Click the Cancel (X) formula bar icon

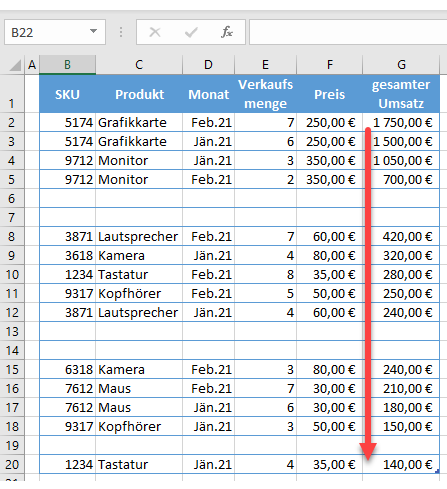click(x=155, y=32)
